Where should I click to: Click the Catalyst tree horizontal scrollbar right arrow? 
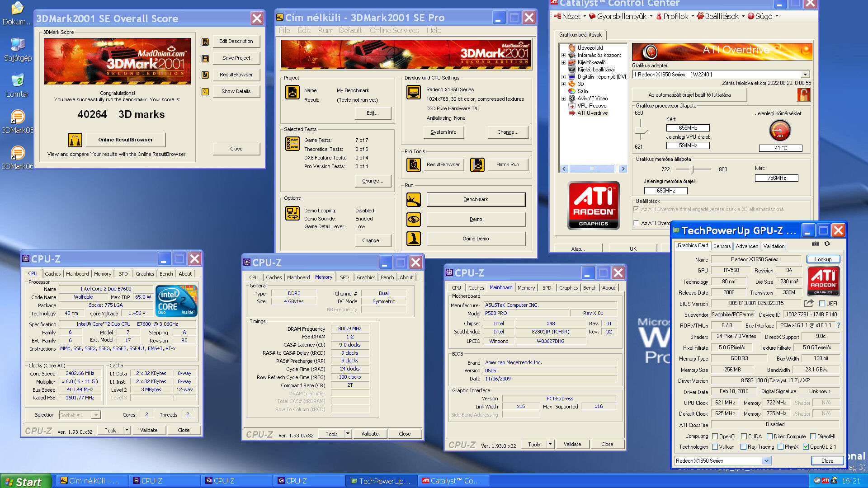623,169
